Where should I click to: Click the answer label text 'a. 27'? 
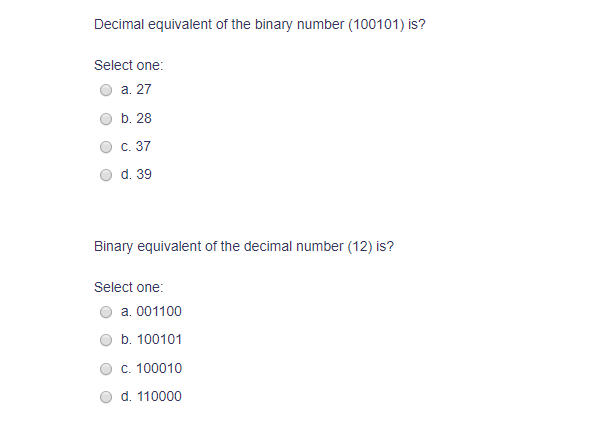pos(136,89)
